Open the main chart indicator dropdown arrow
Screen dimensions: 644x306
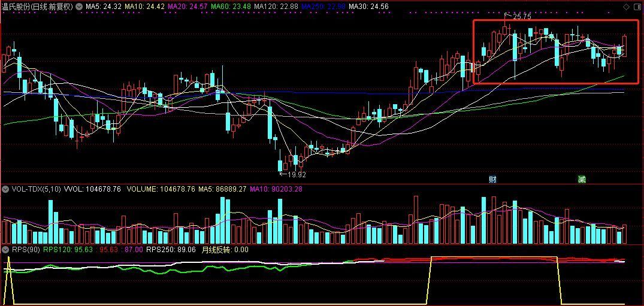pyautogui.click(x=79, y=7)
